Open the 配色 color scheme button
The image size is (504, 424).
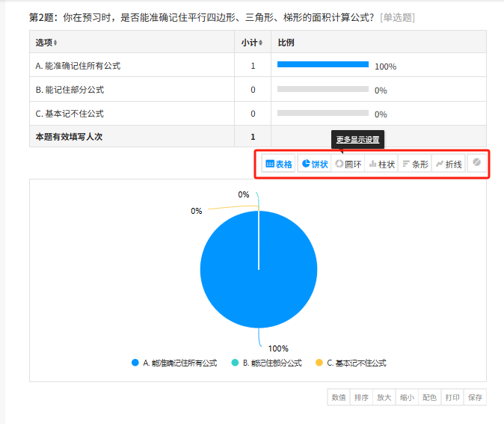click(x=429, y=397)
